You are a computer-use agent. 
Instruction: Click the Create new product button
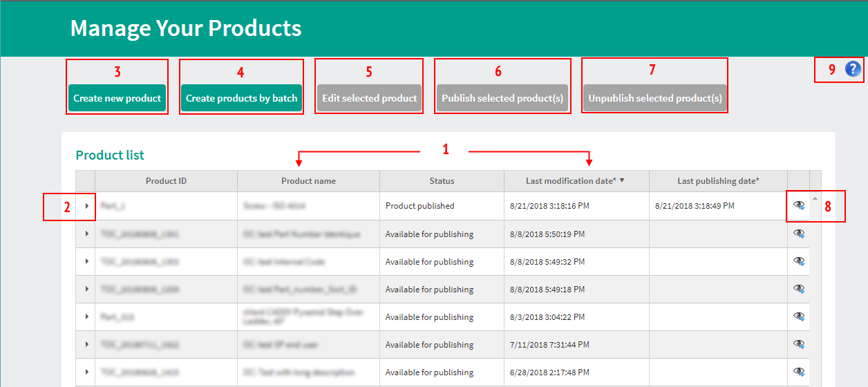pos(117,98)
